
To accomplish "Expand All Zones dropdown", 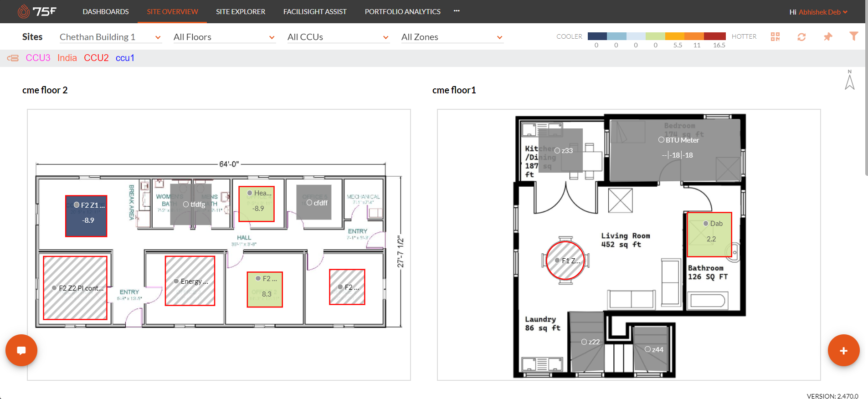I will point(452,37).
